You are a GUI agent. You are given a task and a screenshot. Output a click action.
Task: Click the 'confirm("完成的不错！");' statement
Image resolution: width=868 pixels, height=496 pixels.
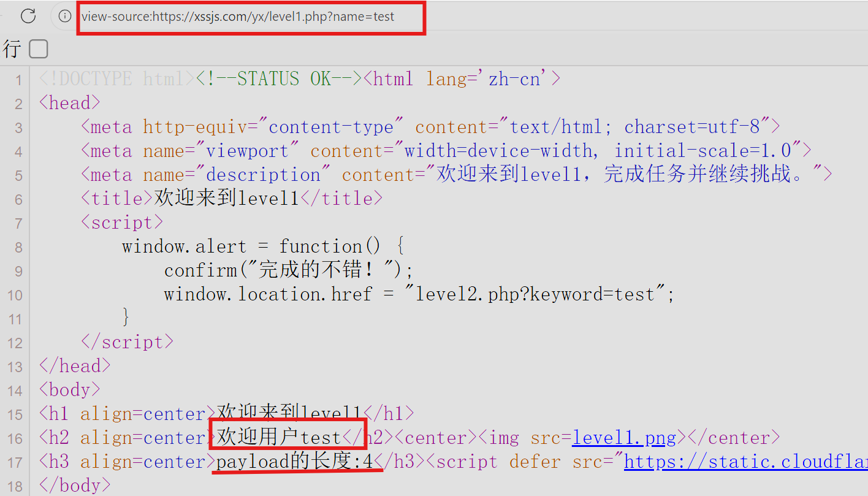[x=289, y=270]
